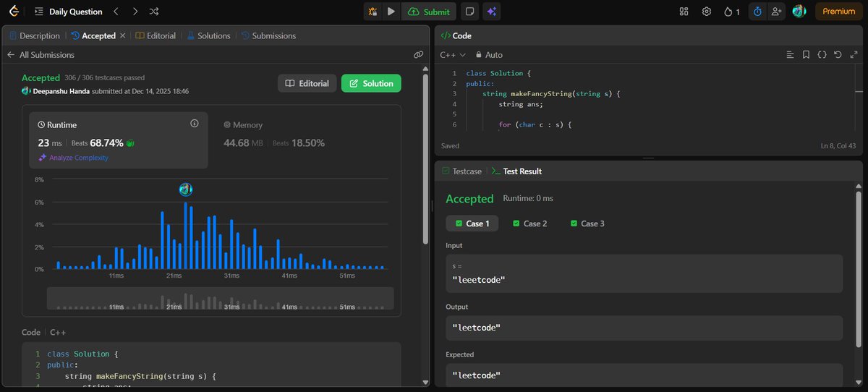
Task: Click the green Solution button
Action: pos(371,84)
